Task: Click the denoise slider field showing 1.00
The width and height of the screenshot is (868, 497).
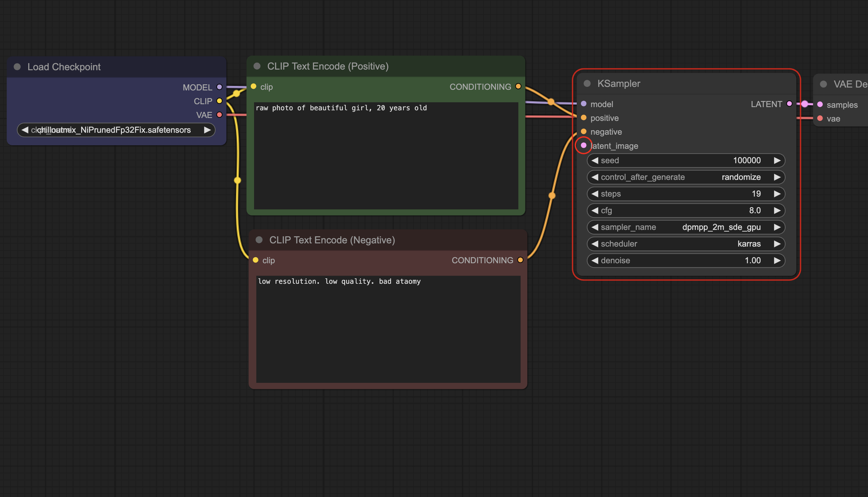Action: pos(686,260)
